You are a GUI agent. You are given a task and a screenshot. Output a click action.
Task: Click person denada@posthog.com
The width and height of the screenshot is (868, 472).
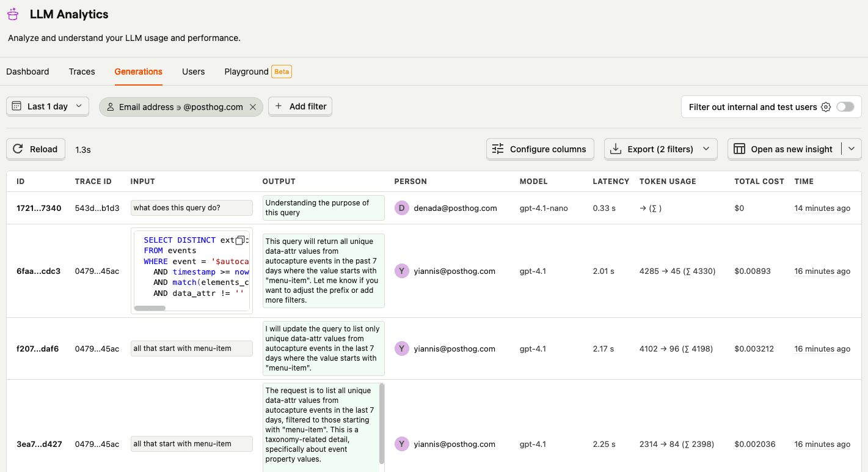pyautogui.click(x=455, y=208)
